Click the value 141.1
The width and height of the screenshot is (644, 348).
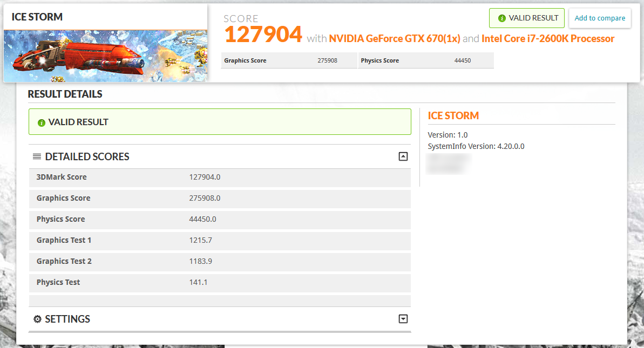(198, 282)
